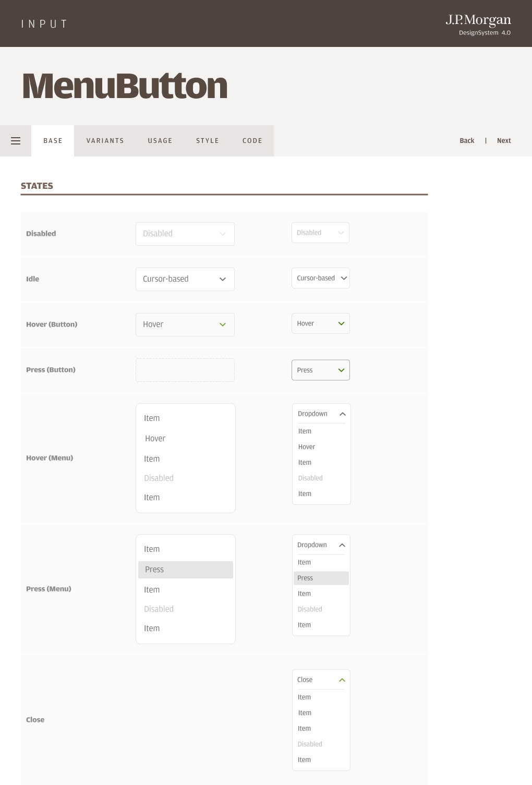Click the up chevron beside Close
This screenshot has height=785, width=532.
pyautogui.click(x=342, y=680)
